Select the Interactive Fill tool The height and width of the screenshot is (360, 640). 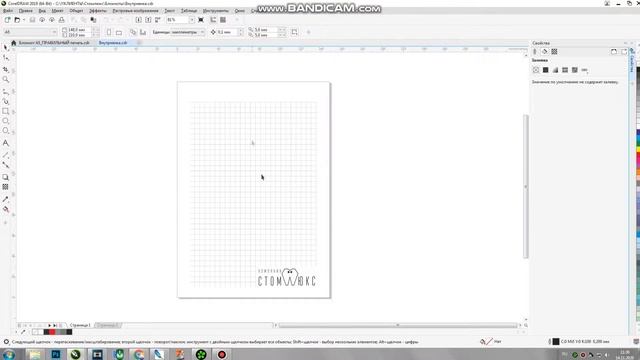pos(6,209)
